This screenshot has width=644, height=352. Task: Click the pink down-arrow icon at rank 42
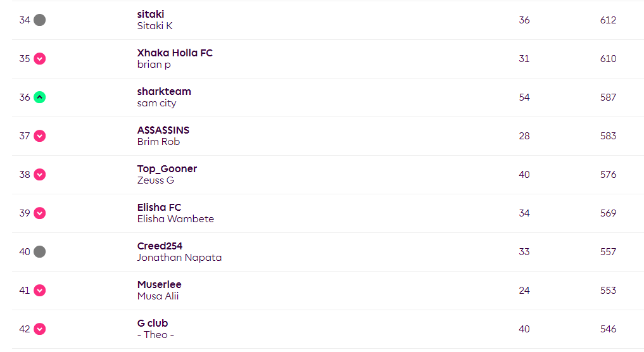click(x=39, y=329)
